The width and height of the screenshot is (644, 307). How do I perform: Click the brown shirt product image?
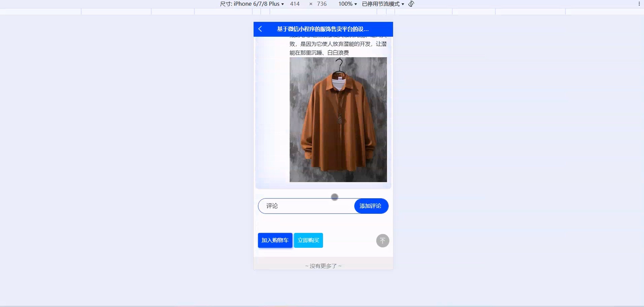pyautogui.click(x=338, y=119)
